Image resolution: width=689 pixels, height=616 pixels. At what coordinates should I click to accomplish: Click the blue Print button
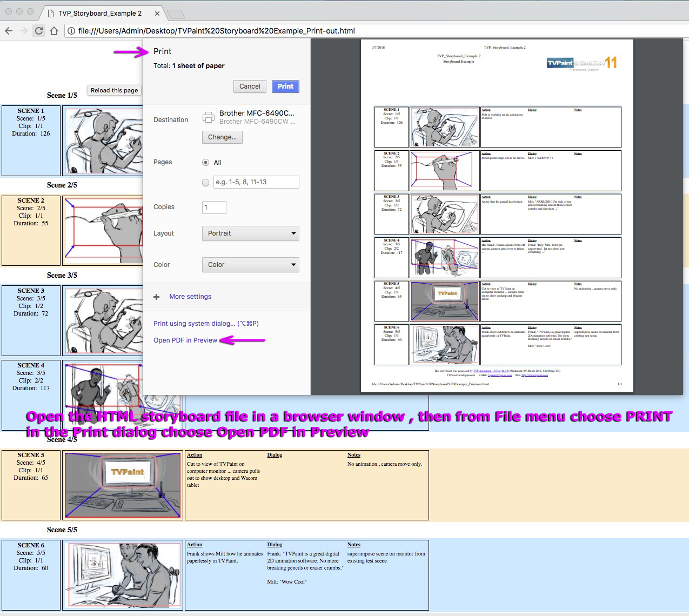tap(285, 86)
